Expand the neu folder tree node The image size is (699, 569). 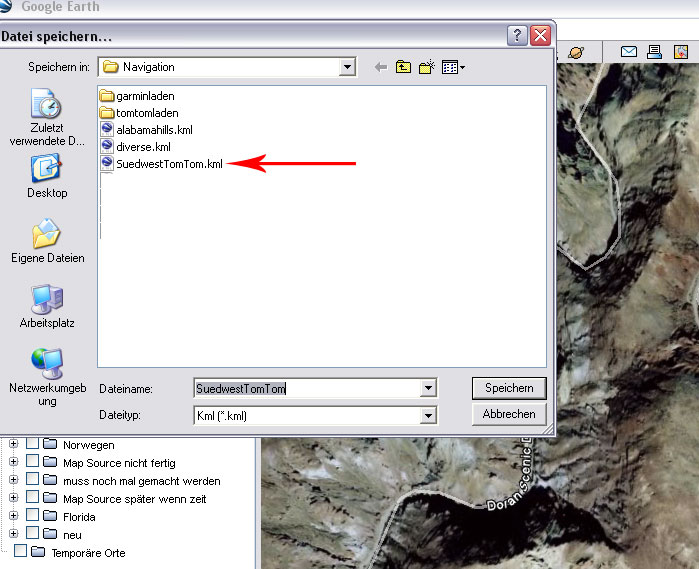pos(14,535)
